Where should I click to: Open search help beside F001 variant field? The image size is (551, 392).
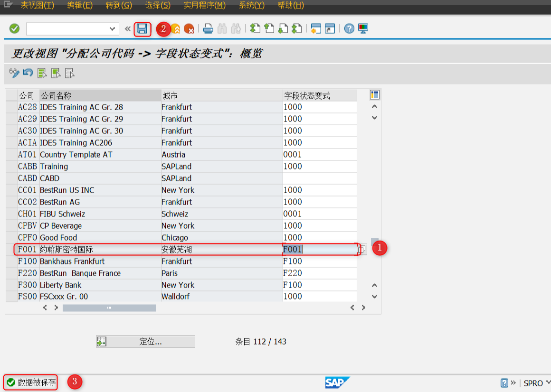coord(362,250)
